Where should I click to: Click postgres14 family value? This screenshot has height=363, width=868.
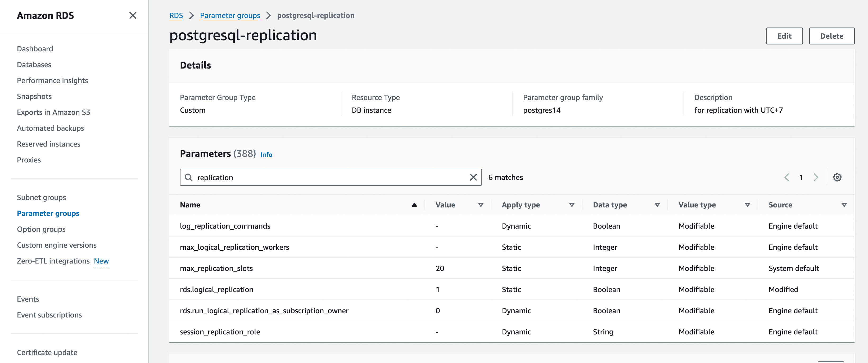(x=541, y=110)
